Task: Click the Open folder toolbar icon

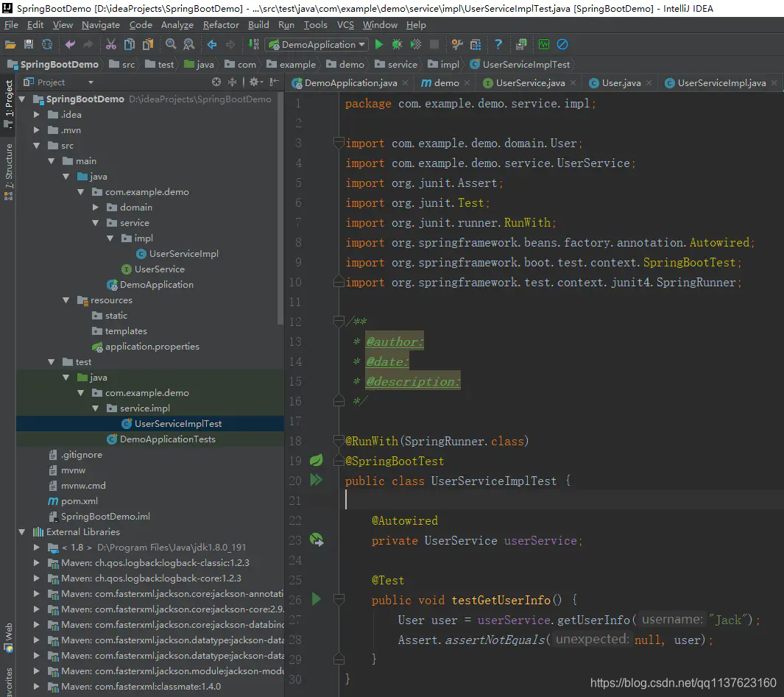Action: [x=10, y=44]
